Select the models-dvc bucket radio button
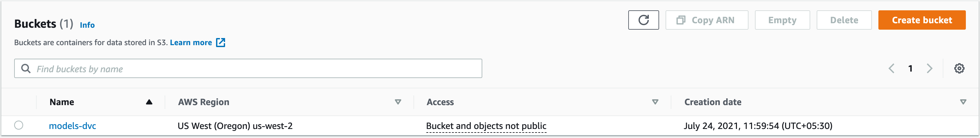The width and height of the screenshot is (980, 138). [19, 125]
